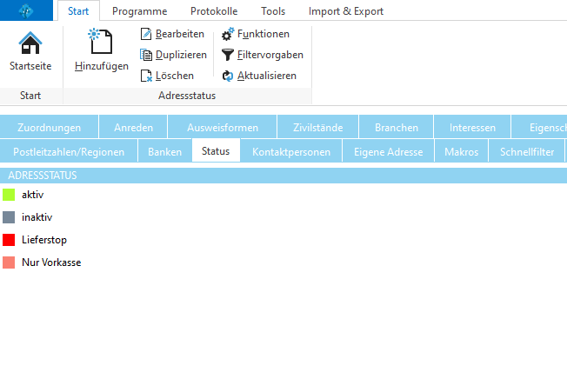Open the Programme ribbon tab
The width and height of the screenshot is (567, 392).
pos(140,11)
